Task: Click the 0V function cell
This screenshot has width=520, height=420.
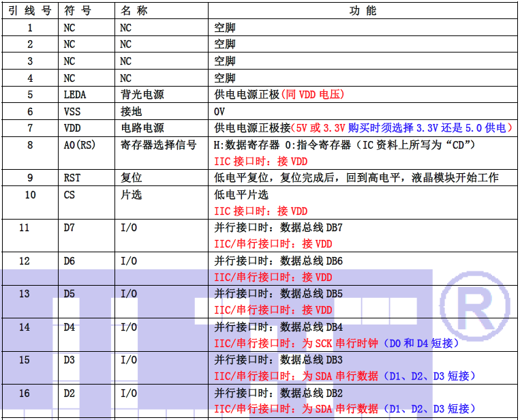Action: coord(219,112)
